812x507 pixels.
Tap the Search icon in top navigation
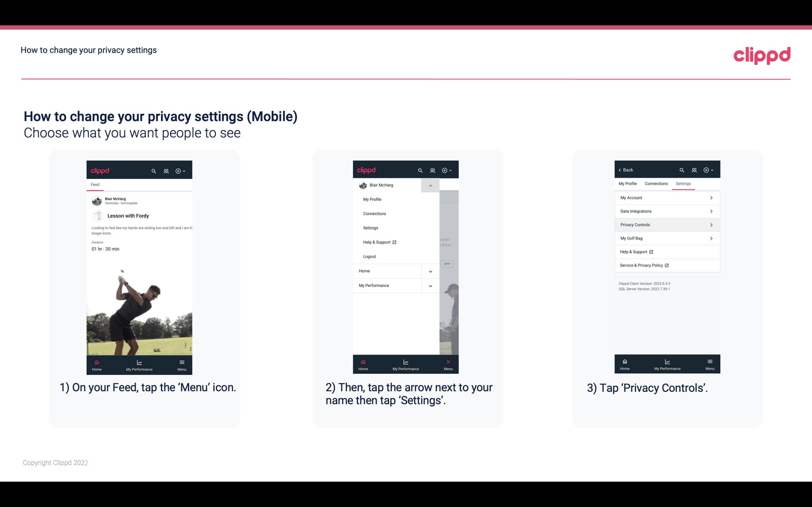[x=154, y=170]
